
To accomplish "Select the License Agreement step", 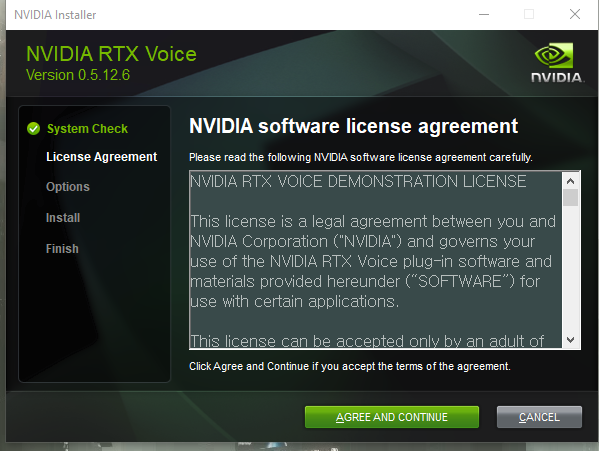I will point(101,157).
